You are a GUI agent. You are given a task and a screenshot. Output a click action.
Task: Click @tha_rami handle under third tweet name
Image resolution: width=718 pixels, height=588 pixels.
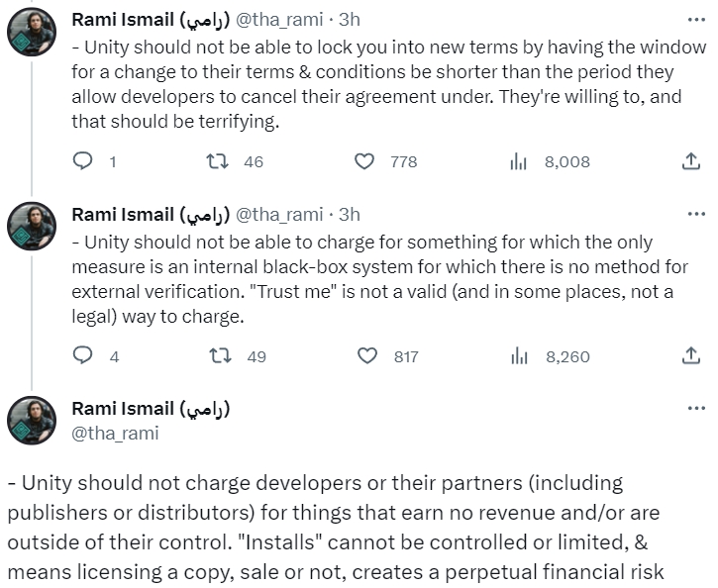[115, 433]
